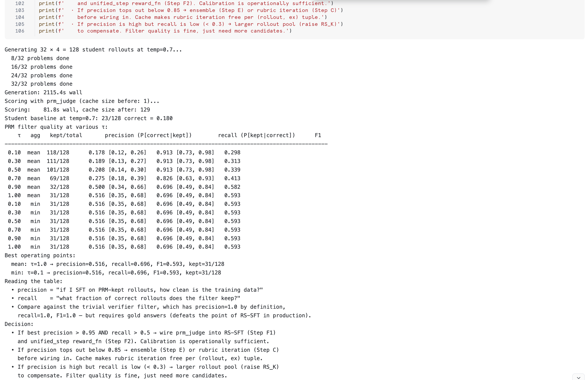Click the 'Generating 32 × 4 = 128 student rollouts' output line
The height and width of the screenshot is (380, 588).
(93, 50)
